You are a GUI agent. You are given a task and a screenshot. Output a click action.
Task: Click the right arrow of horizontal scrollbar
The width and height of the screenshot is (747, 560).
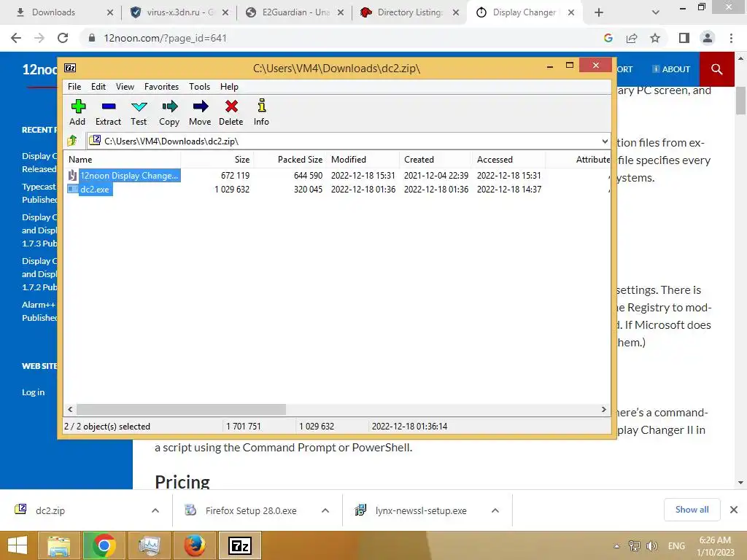(603, 410)
